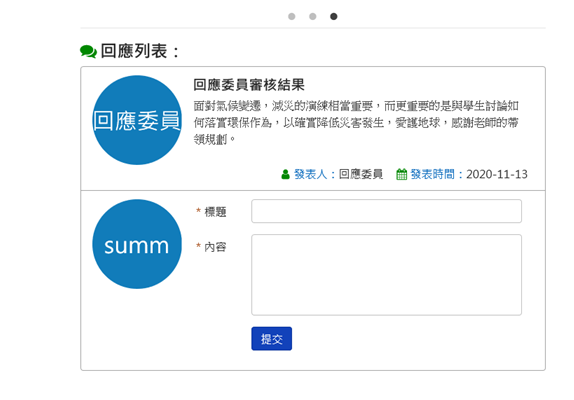Select the second carousel dot
Screen dimensions: 574x400
click(x=313, y=16)
